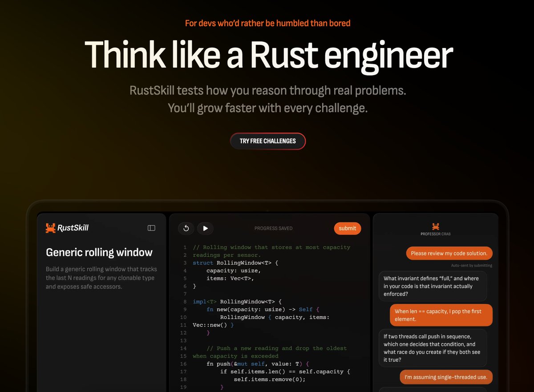Click the reset code circular arrow icon

click(186, 228)
